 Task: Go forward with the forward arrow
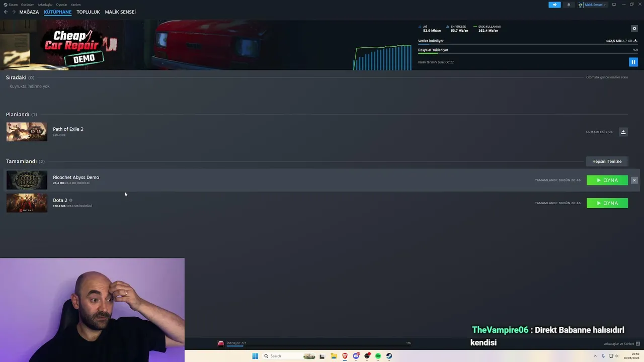(x=14, y=12)
